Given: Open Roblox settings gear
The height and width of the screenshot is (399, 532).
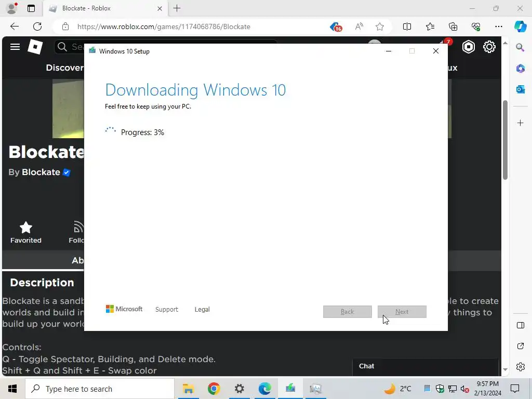Looking at the screenshot, I should (x=489, y=47).
